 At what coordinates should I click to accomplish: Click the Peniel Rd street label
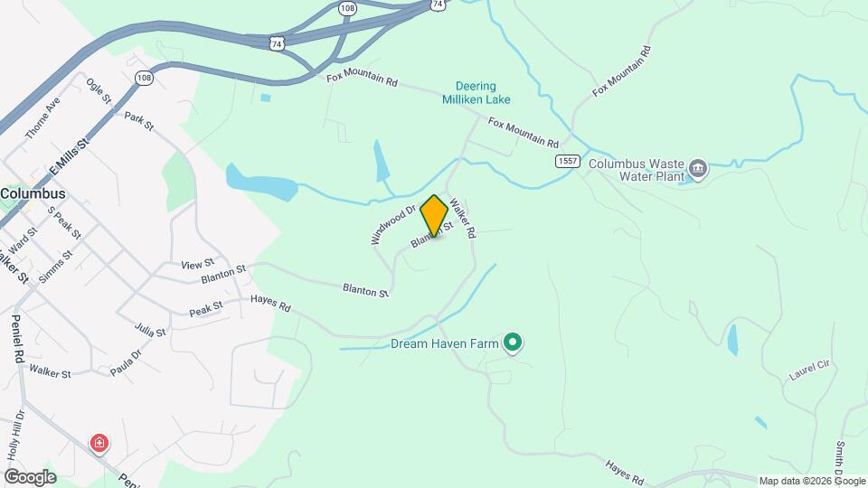(x=18, y=339)
